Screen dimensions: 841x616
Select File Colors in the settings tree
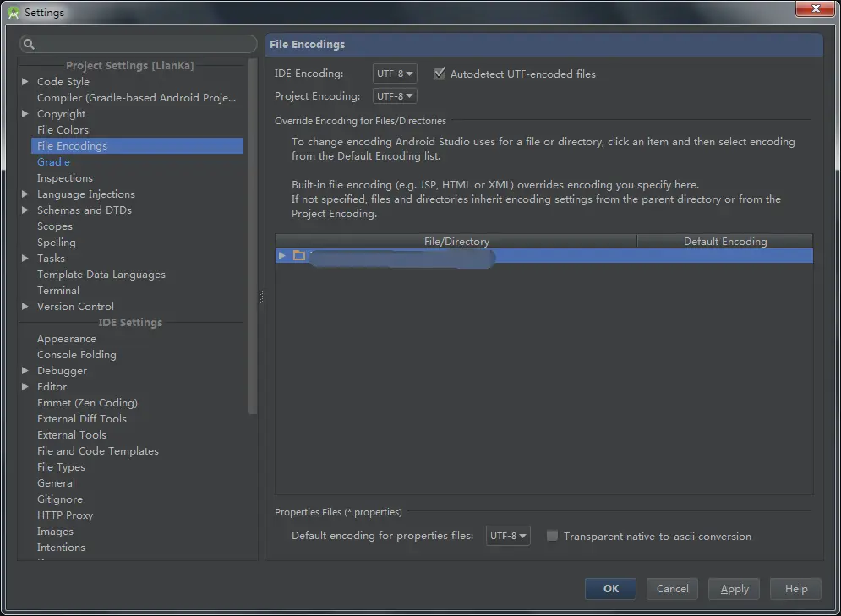63,130
